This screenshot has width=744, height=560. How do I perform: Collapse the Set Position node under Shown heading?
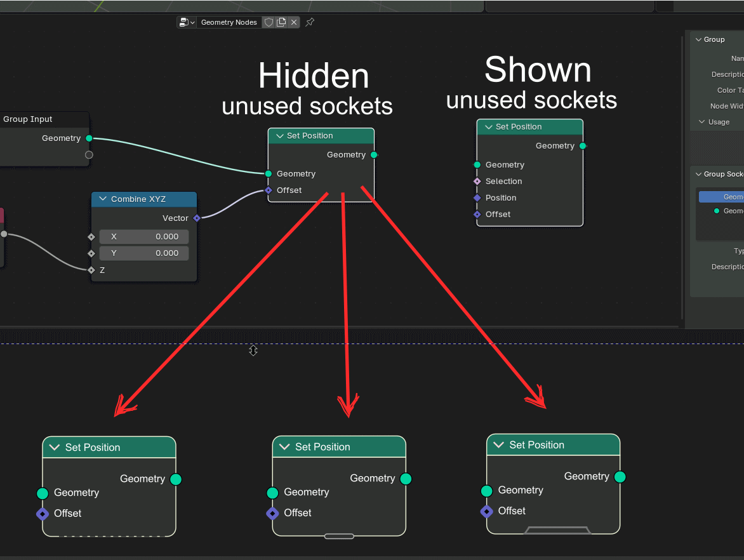pos(489,127)
